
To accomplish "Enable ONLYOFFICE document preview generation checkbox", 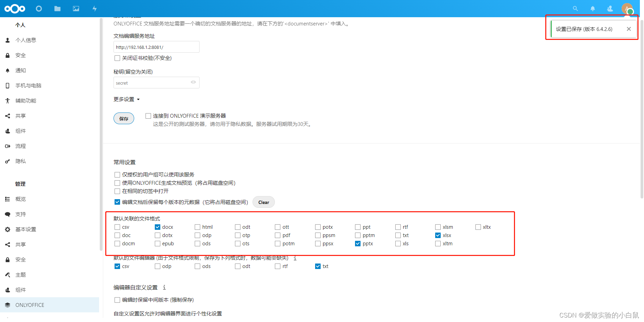I will pos(117,183).
